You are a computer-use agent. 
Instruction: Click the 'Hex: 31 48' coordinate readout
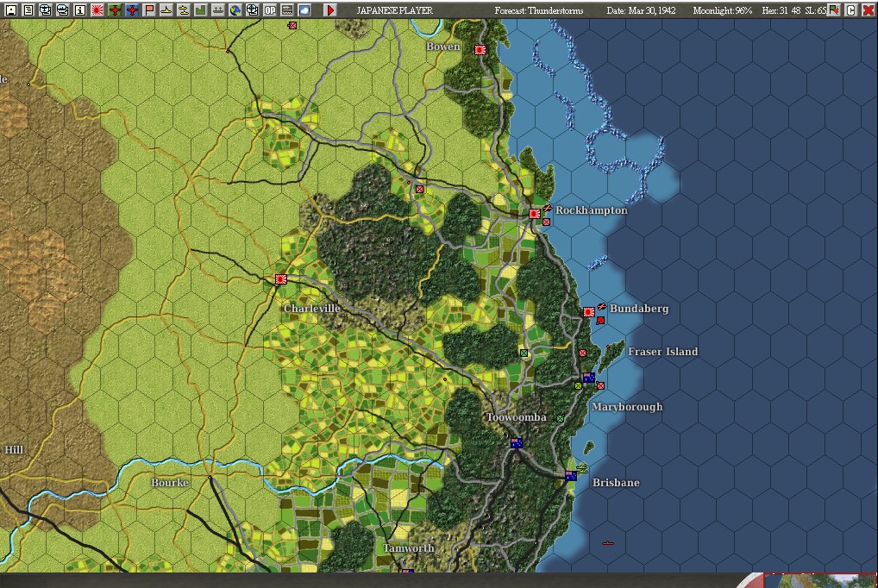coord(781,10)
